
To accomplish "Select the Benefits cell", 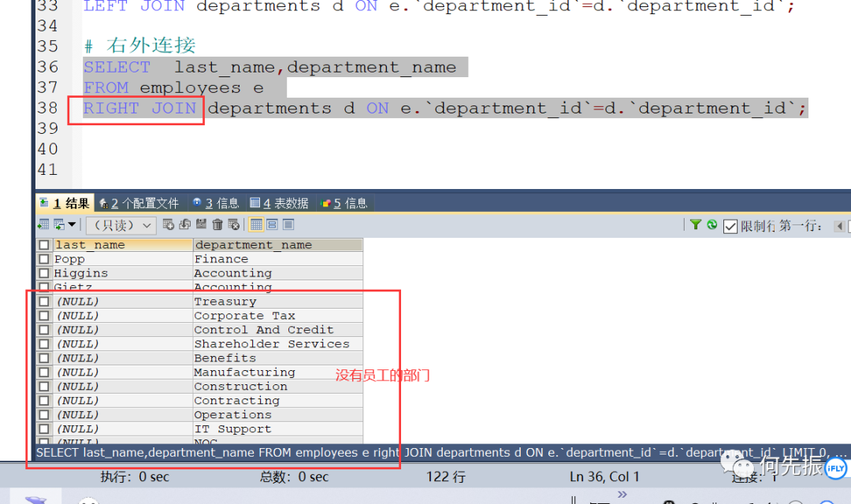I will [x=278, y=358].
